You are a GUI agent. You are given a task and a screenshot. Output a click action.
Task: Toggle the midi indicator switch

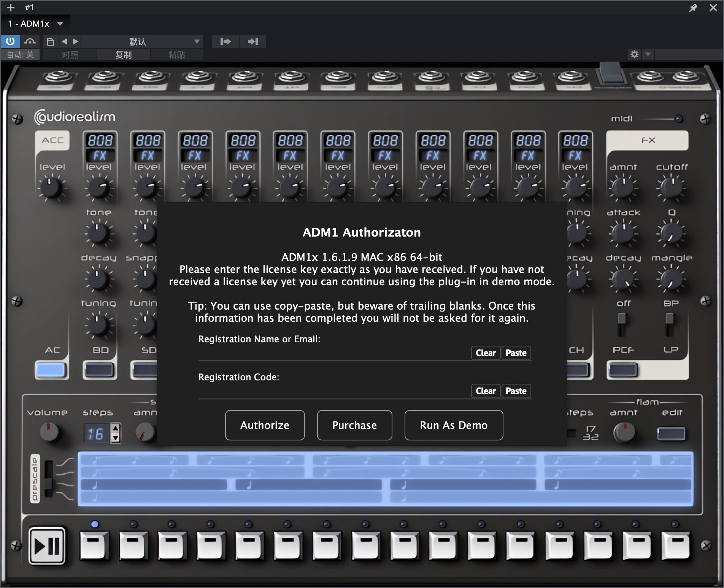pyautogui.click(x=678, y=119)
